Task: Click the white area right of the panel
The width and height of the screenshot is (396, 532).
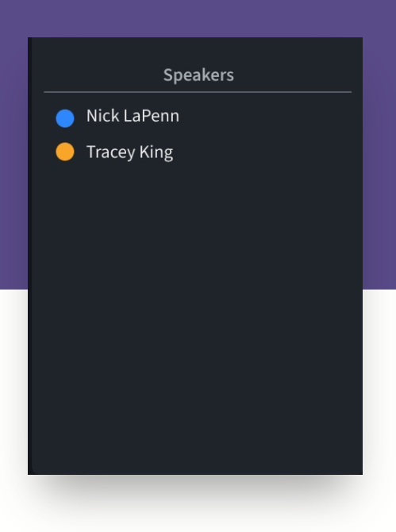Action: [x=379, y=380]
